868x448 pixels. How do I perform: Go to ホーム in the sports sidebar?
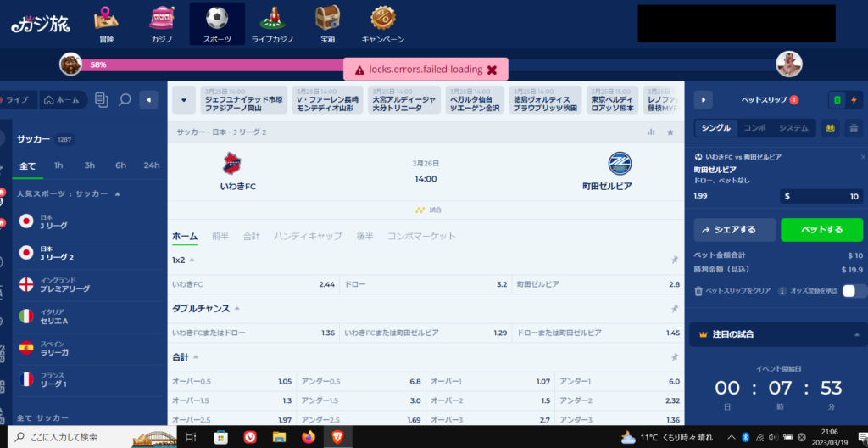coord(63,100)
